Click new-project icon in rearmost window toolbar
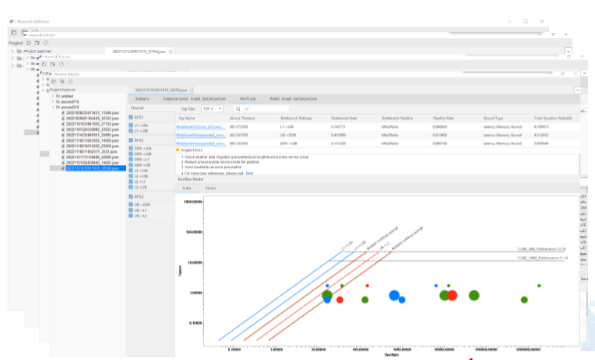 (14, 32)
